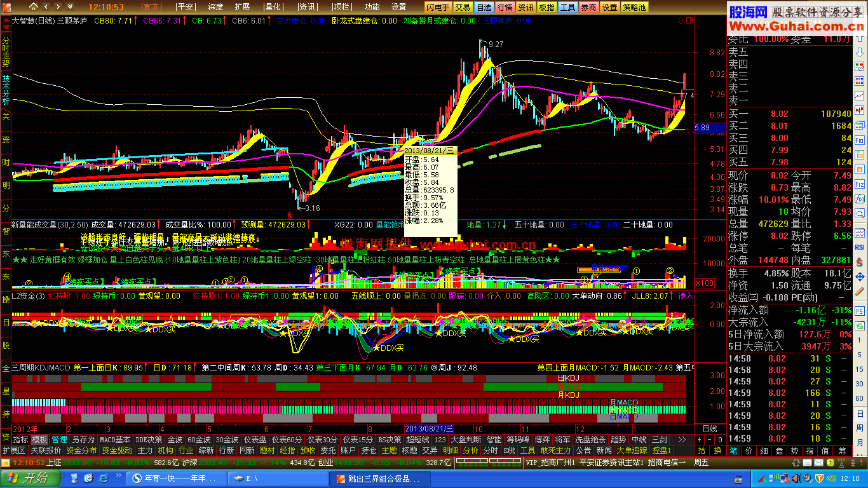Click the small diamond icon at chart top-right
This screenshot has height=488, width=868.
point(681,20)
